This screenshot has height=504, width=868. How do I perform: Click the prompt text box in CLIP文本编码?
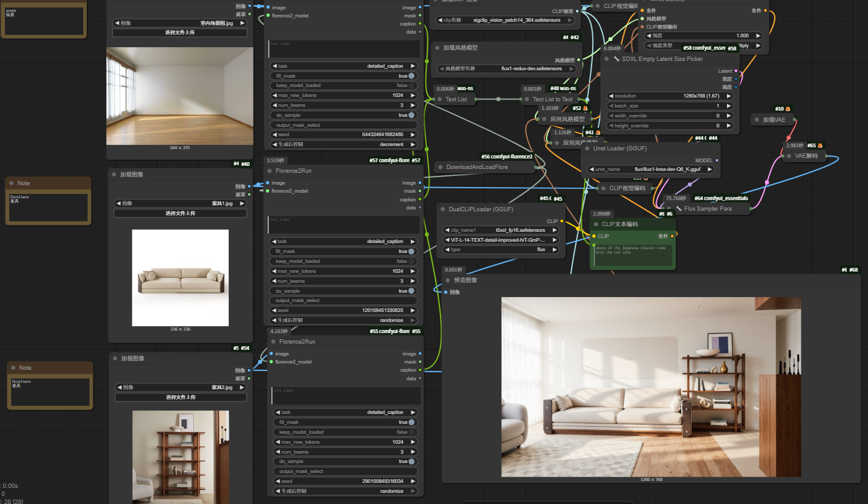click(633, 256)
